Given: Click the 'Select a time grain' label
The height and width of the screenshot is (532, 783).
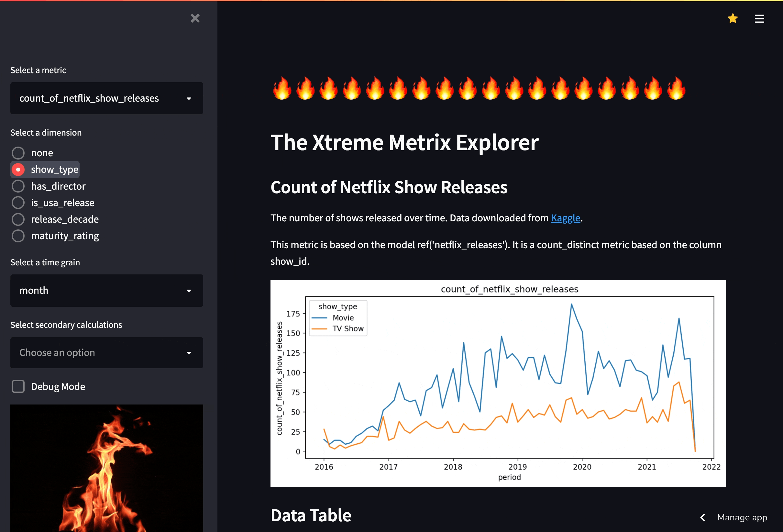Looking at the screenshot, I should tap(45, 262).
